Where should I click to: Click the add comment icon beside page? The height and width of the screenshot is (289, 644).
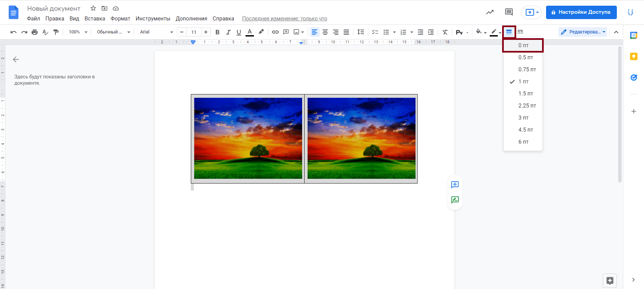(455, 185)
